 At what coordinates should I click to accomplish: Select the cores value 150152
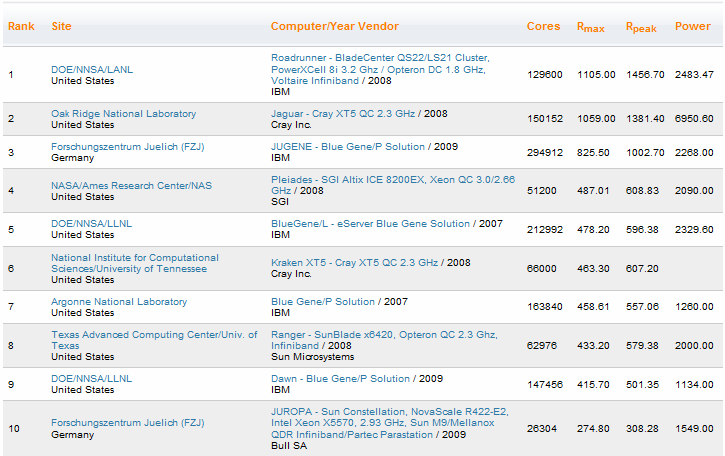click(x=545, y=118)
